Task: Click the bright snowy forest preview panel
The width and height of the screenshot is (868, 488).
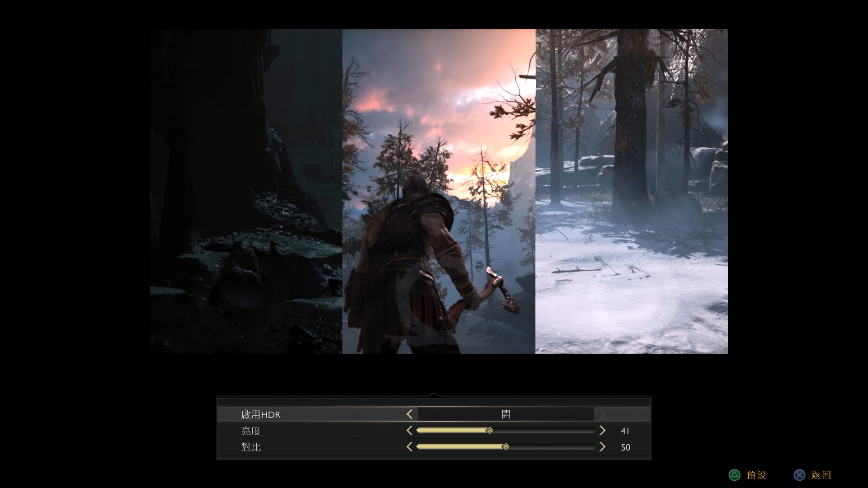Action: [x=632, y=191]
